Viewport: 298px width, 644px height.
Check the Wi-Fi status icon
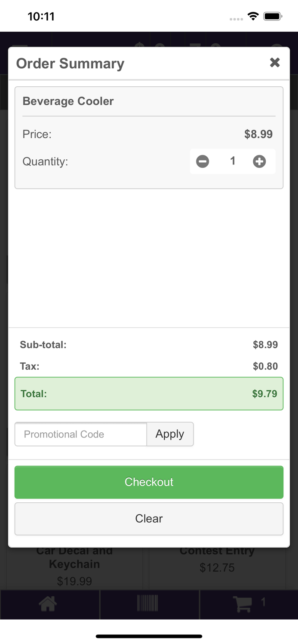(x=253, y=15)
